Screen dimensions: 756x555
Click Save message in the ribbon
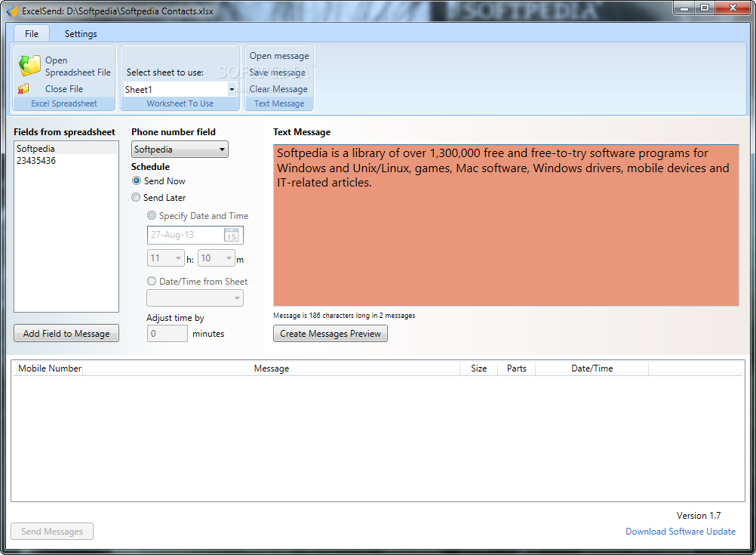[277, 72]
